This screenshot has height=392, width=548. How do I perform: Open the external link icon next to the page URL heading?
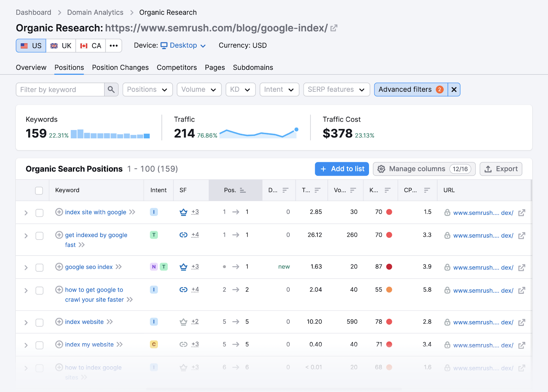tap(334, 28)
